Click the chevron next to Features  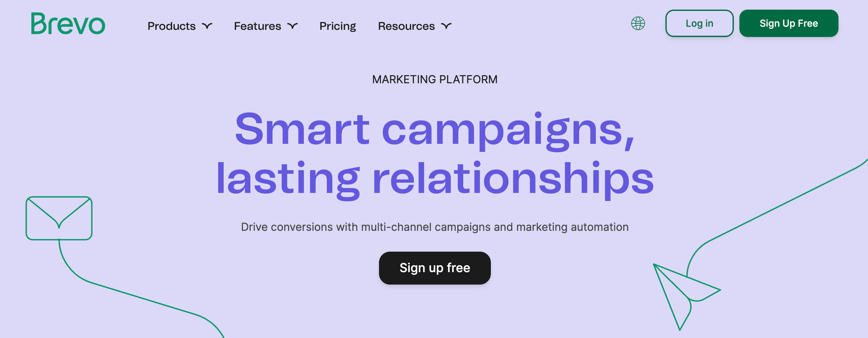pyautogui.click(x=292, y=25)
